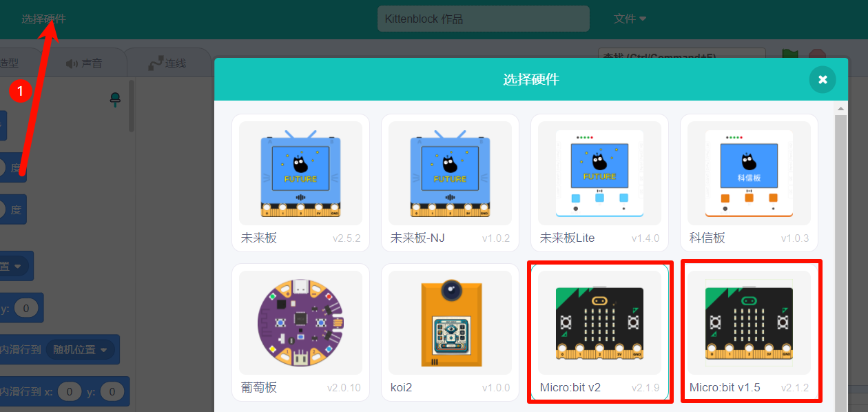Click version text v2.5.2

tap(347, 238)
